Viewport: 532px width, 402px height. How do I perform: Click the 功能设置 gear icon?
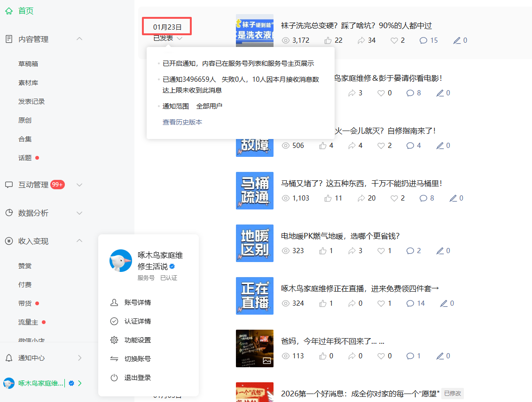(114, 340)
